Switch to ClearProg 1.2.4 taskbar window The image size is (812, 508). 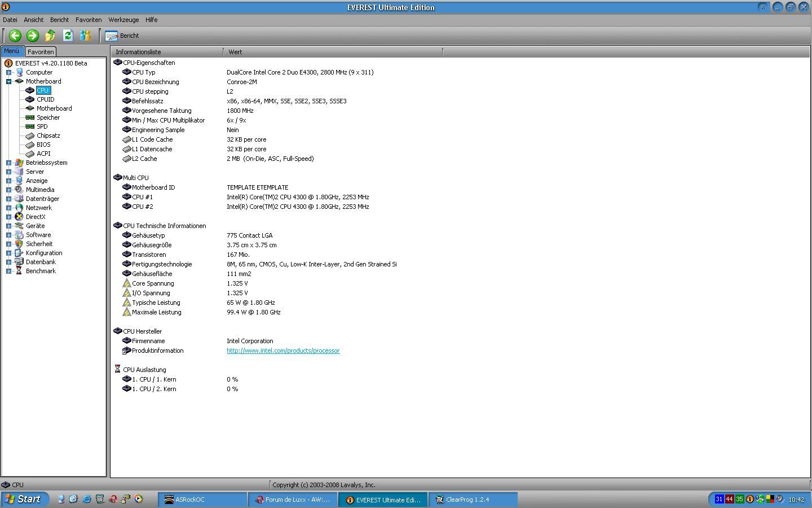tap(474, 500)
